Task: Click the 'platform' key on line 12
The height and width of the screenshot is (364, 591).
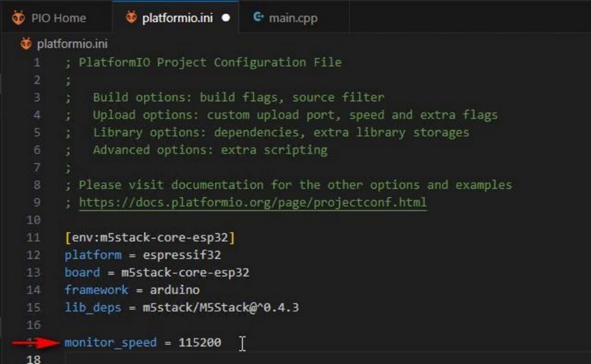Action: pos(93,255)
